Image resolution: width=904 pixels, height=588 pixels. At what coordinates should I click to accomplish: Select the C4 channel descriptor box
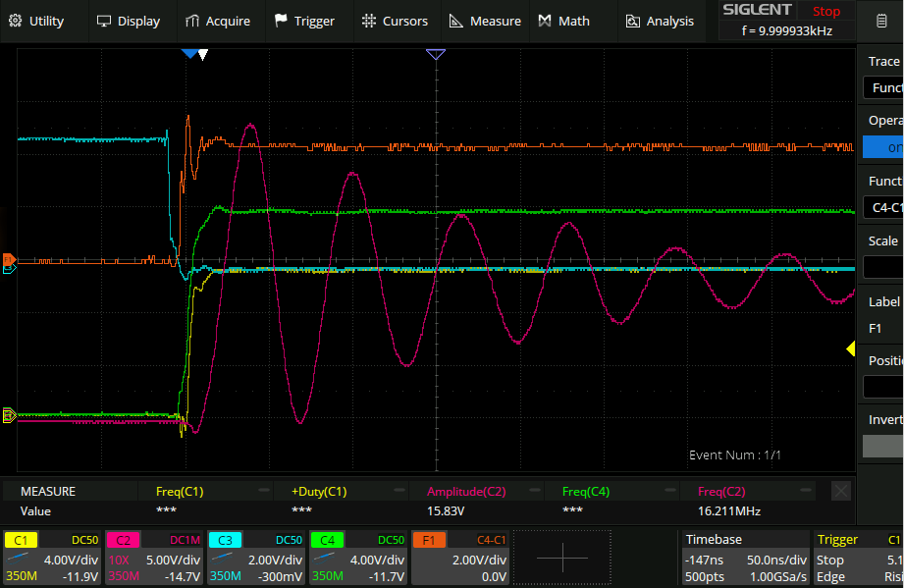point(358,557)
